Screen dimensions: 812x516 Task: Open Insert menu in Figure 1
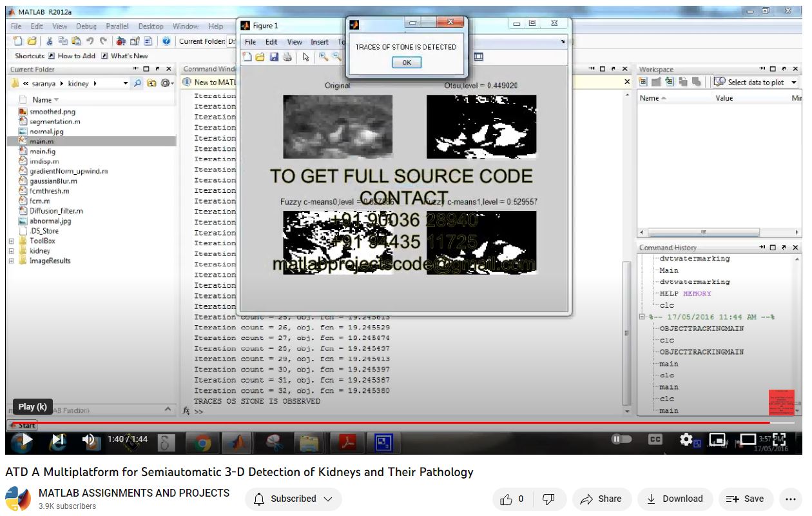(320, 42)
